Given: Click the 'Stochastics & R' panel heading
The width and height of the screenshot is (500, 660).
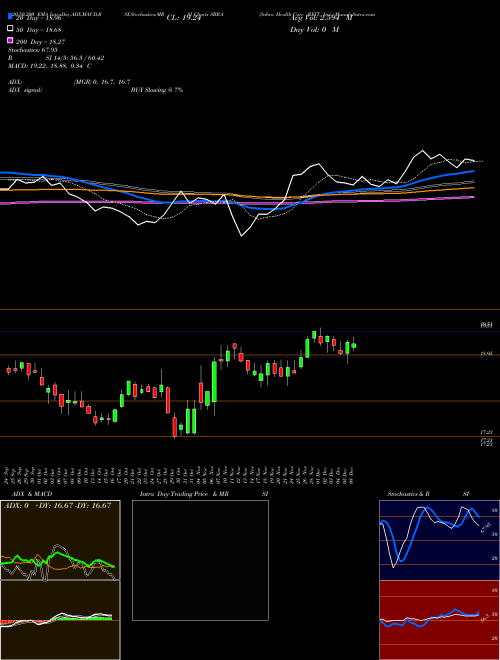Looking at the screenshot, I should pyautogui.click(x=409, y=494).
